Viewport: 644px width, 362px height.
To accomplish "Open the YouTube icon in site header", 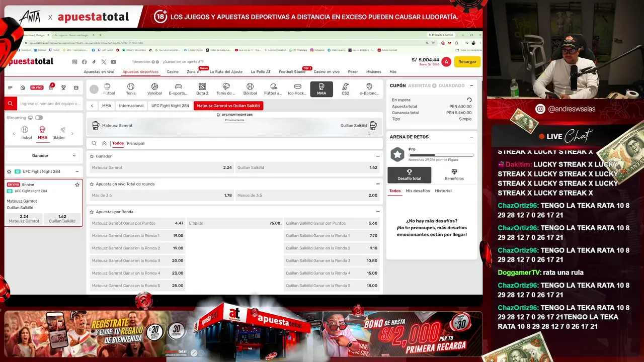I will (x=114, y=62).
